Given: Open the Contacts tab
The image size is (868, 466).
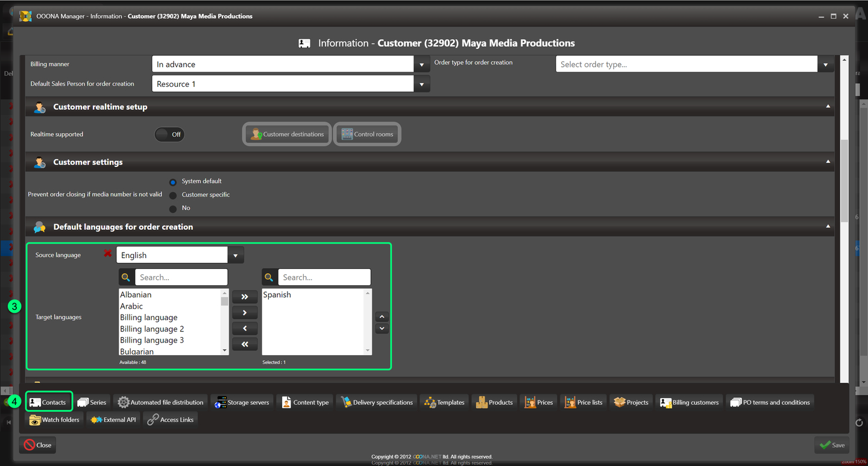Looking at the screenshot, I should [48, 402].
